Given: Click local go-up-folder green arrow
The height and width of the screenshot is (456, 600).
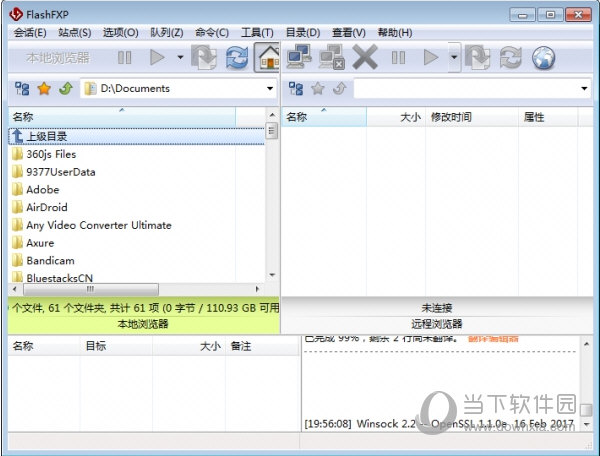Looking at the screenshot, I should click(x=66, y=89).
